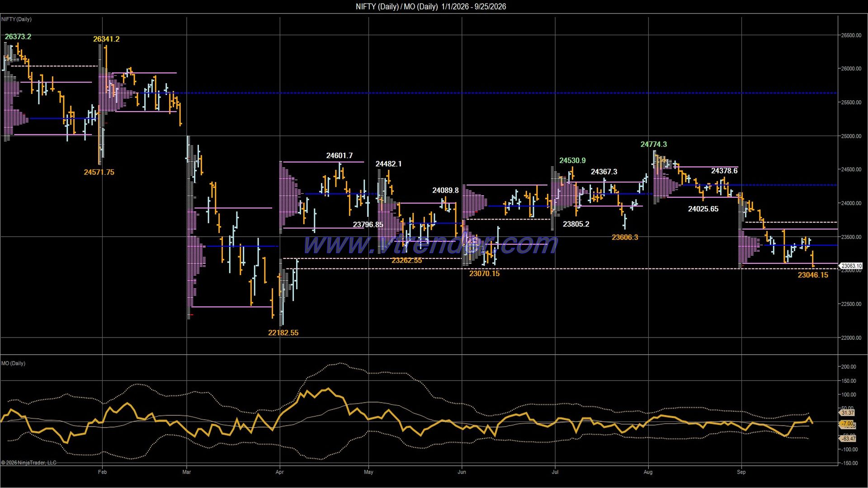Click the 23805.2 price label
Screen dimensions: 868x488
click(x=576, y=224)
